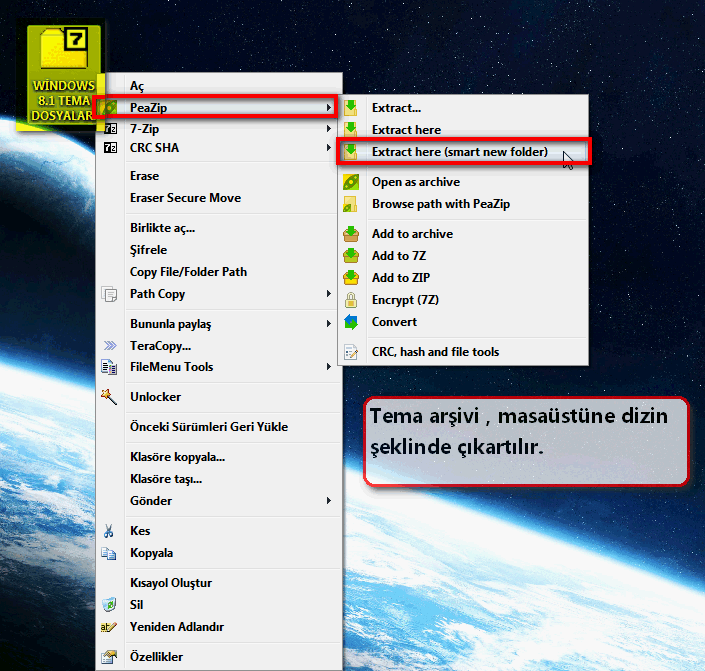Choose Eraser Secure Move
The height and width of the screenshot is (671, 705).
(219, 198)
